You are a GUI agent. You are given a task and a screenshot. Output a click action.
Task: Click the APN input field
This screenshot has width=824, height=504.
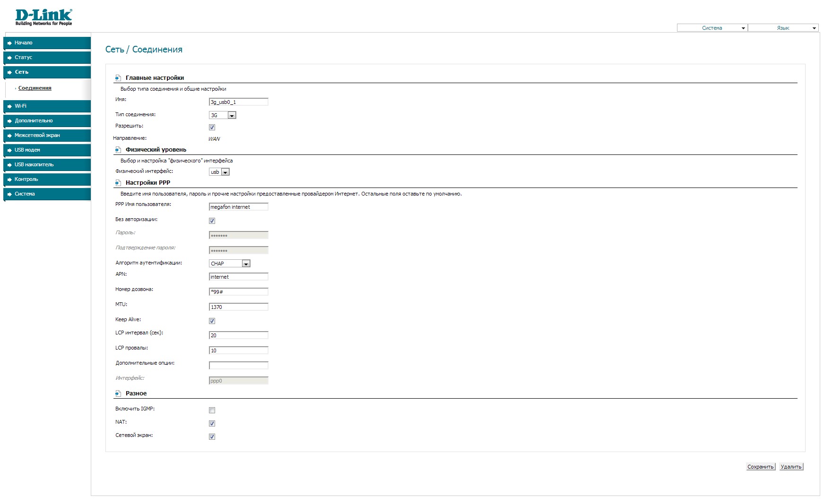[238, 277]
